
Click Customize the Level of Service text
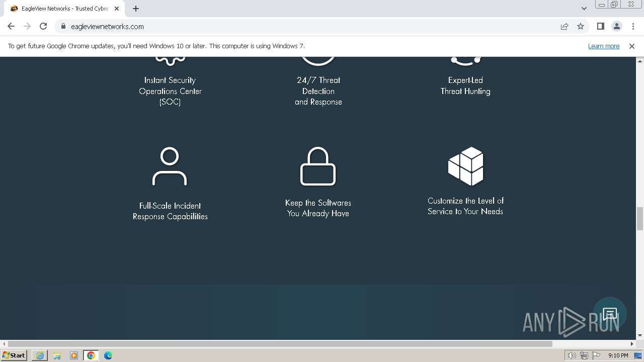pyautogui.click(x=465, y=206)
